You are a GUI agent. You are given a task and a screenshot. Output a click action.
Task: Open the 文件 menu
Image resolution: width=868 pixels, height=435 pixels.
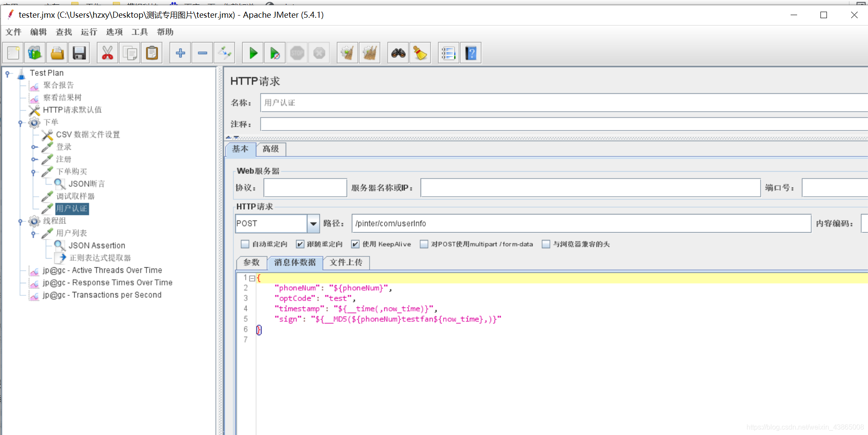pyautogui.click(x=13, y=32)
